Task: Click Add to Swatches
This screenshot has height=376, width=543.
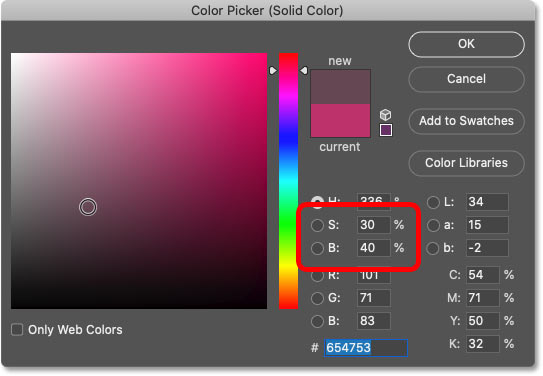Action: point(466,121)
